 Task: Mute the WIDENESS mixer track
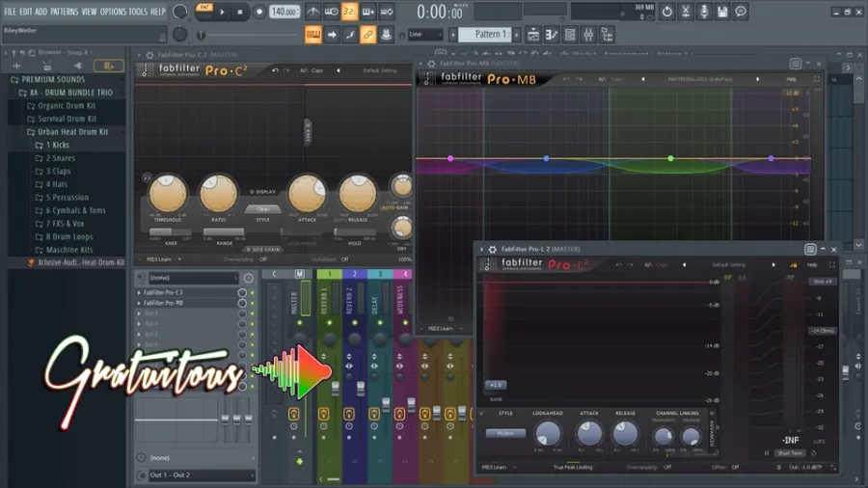pyautogui.click(x=405, y=322)
